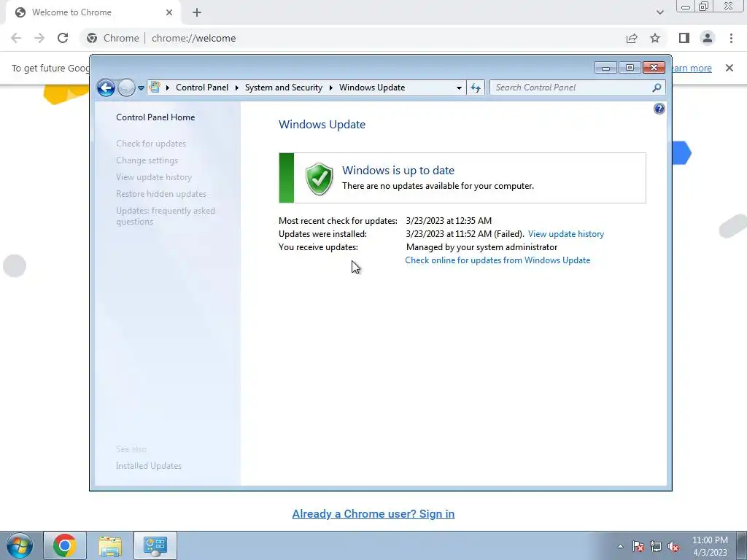Click Restore hidden updates
Image resolution: width=747 pixels, height=560 pixels.
click(161, 194)
